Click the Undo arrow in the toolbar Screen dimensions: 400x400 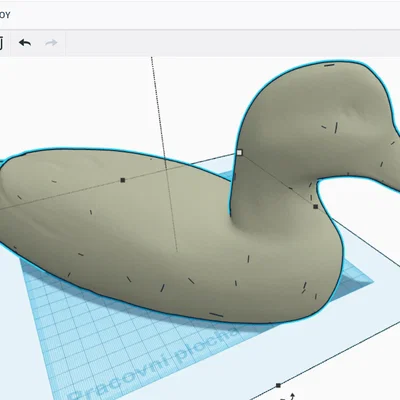(x=25, y=43)
